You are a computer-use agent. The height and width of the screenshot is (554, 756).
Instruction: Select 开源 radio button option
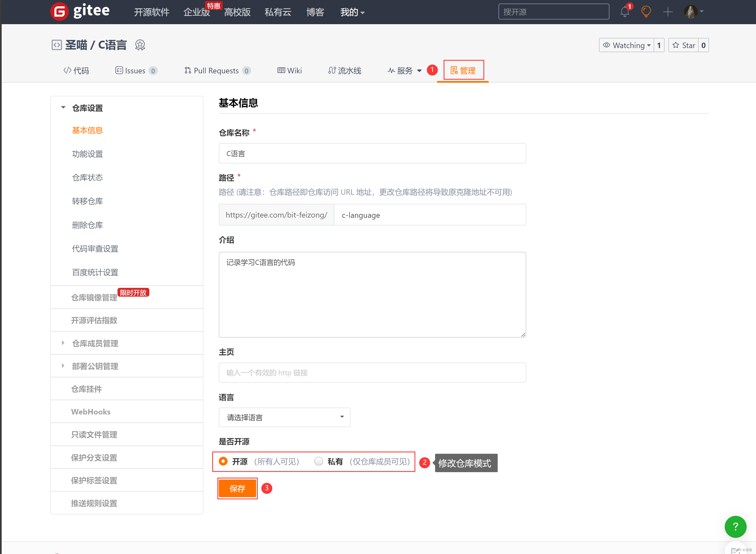pos(224,461)
